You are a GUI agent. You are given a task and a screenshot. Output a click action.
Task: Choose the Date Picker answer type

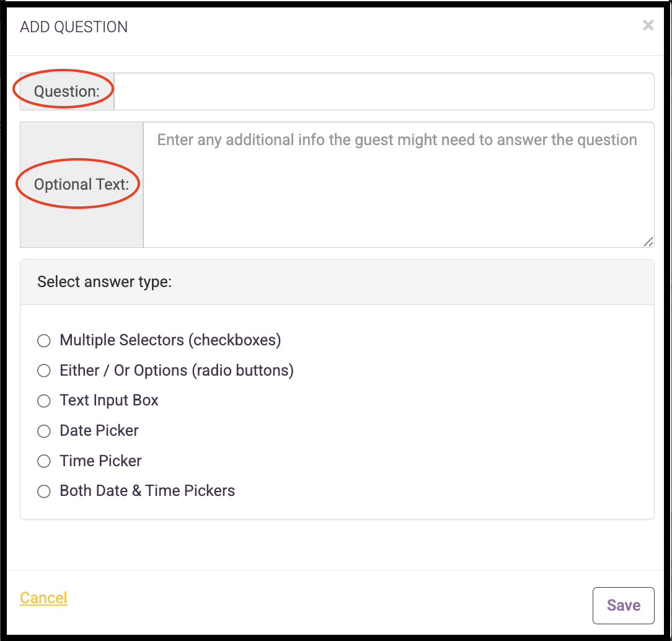tap(44, 431)
